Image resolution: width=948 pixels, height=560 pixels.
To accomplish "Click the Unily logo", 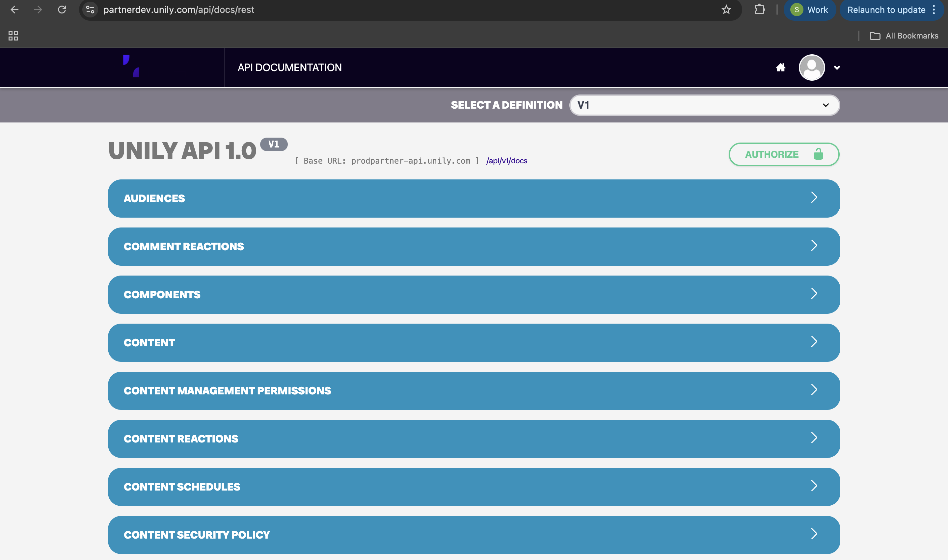I will tap(131, 67).
